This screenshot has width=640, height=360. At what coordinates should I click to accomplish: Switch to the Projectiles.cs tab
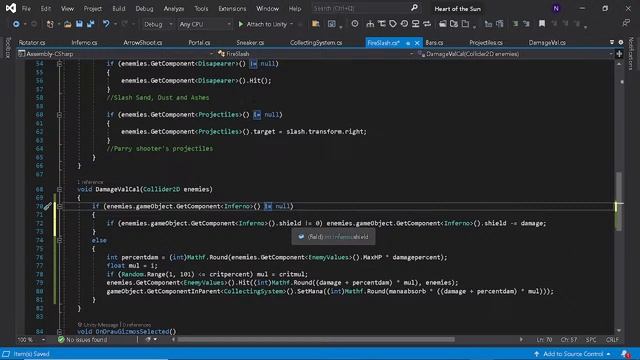pos(486,42)
